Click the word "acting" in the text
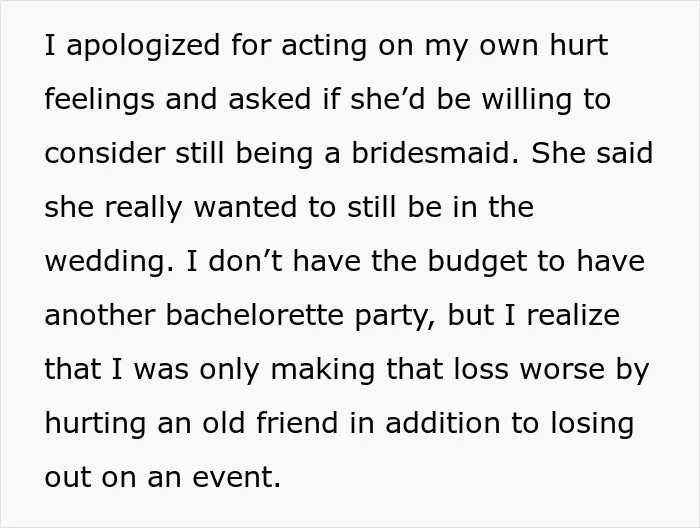This screenshot has height=528, width=700. [324, 46]
